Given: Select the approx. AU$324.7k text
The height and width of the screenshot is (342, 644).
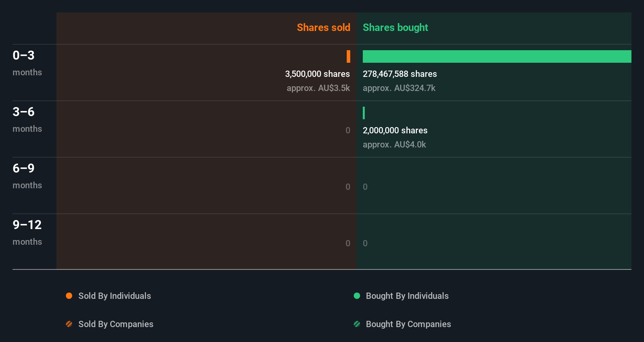Looking at the screenshot, I should (399, 88).
